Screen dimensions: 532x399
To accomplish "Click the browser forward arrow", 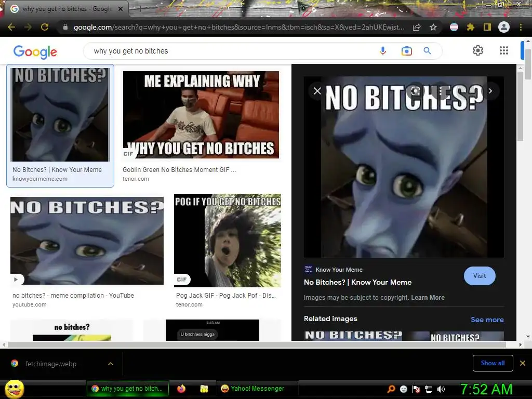I will tap(28, 27).
